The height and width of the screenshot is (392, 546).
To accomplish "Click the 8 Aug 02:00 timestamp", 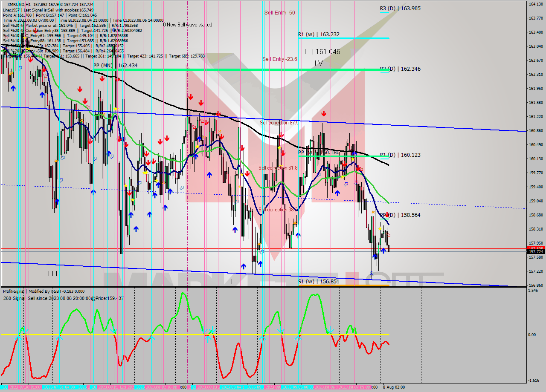I will 395,386.
